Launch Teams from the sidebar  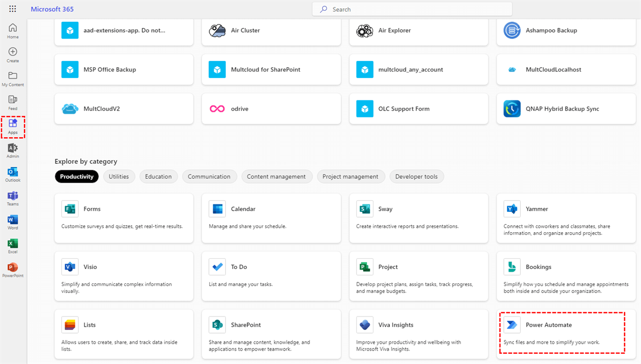coord(13,199)
